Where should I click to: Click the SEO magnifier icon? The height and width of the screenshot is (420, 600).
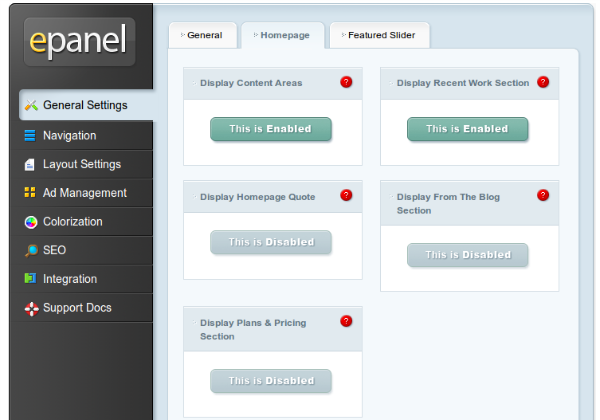(x=30, y=250)
